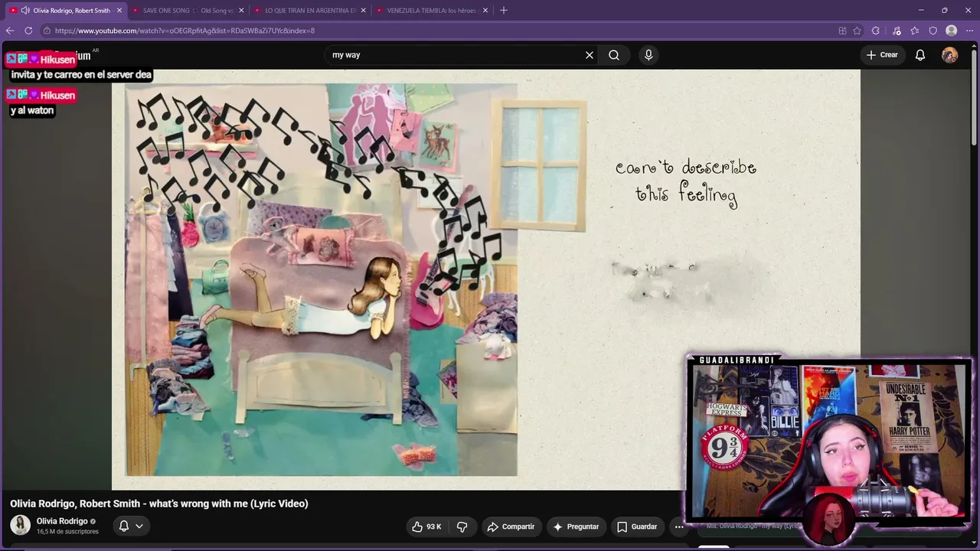Close the VENEZUELA TIEMBLA tab
The width and height of the screenshot is (980, 551).
(485, 11)
